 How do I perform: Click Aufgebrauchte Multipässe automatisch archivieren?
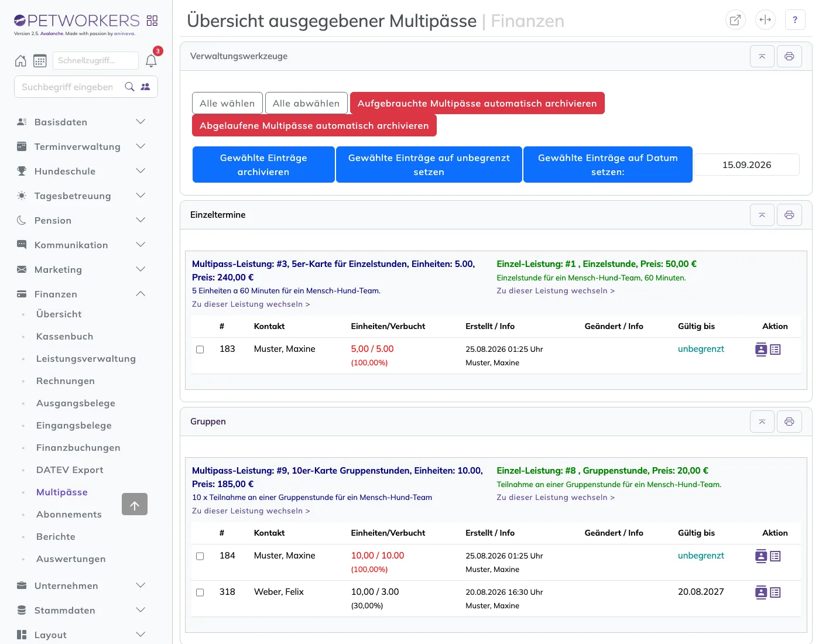[477, 103]
